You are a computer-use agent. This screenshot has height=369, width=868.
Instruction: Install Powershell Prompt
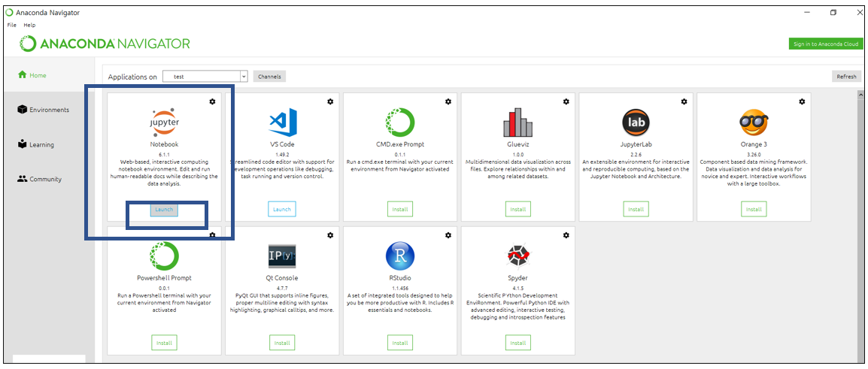pyautogui.click(x=165, y=343)
